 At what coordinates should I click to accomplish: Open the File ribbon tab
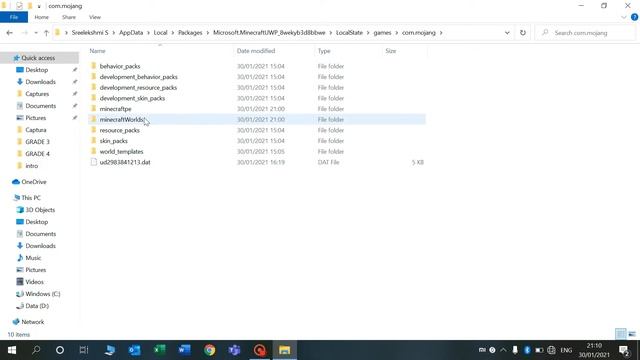(x=14, y=17)
